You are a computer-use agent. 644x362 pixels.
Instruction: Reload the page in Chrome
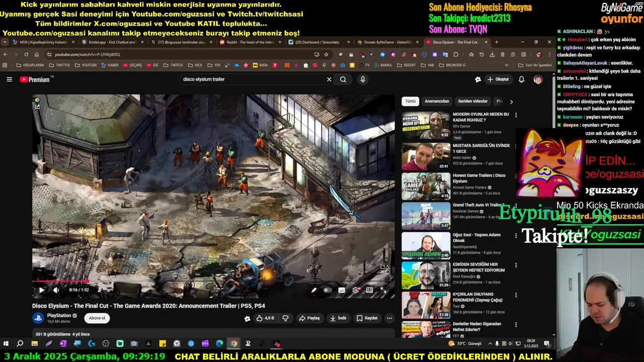tap(26, 54)
